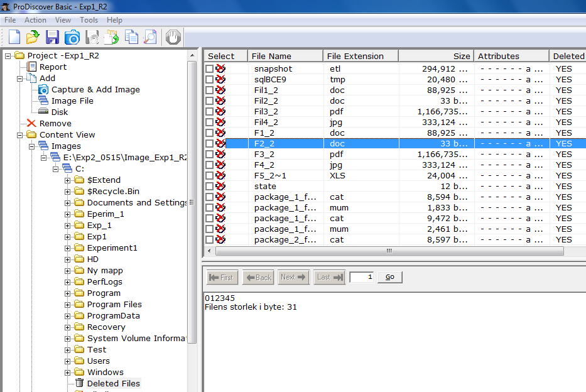Expand the Windows folder
This screenshot has height=392, width=586.
coord(68,373)
